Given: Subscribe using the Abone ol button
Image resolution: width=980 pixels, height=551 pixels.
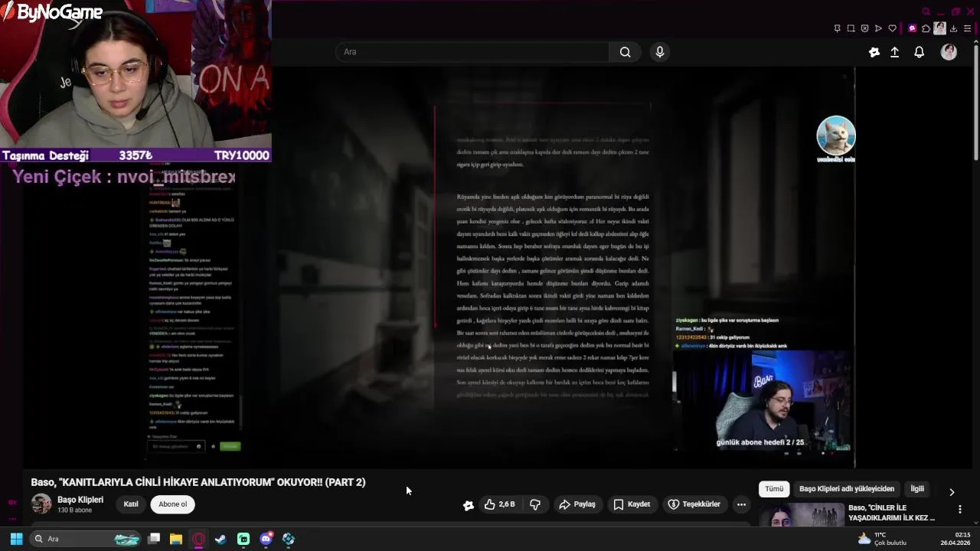Looking at the screenshot, I should coord(173,504).
